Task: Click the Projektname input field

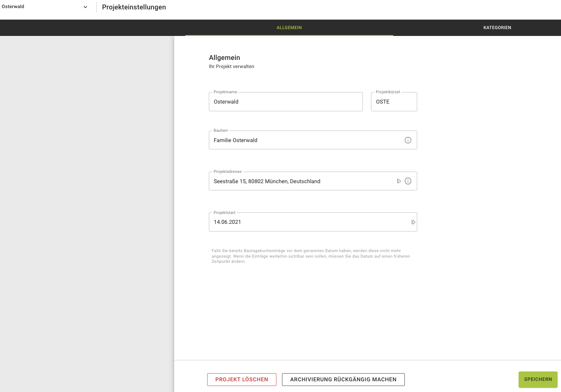Action: point(286,102)
